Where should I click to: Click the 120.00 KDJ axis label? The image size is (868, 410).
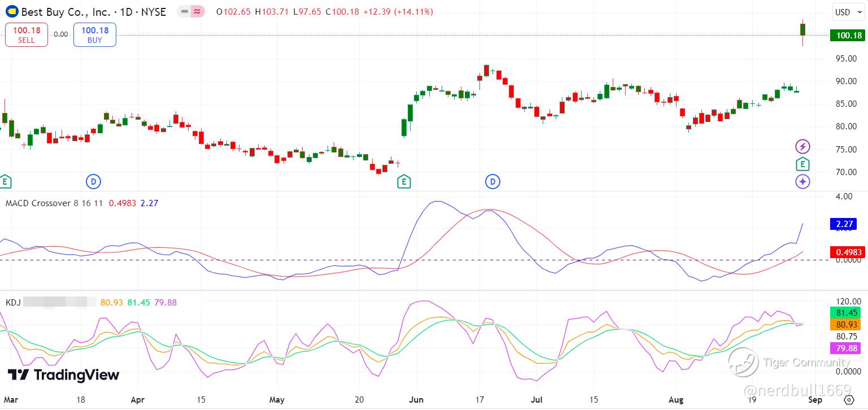849,301
